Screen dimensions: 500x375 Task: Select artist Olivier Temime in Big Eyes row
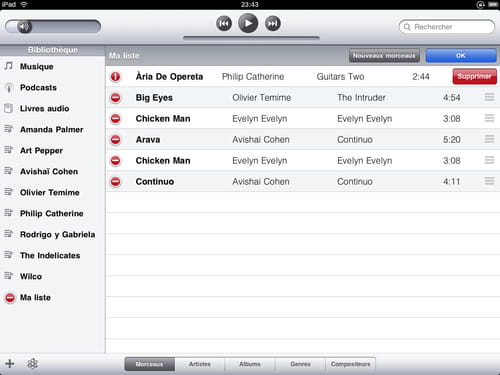(262, 98)
